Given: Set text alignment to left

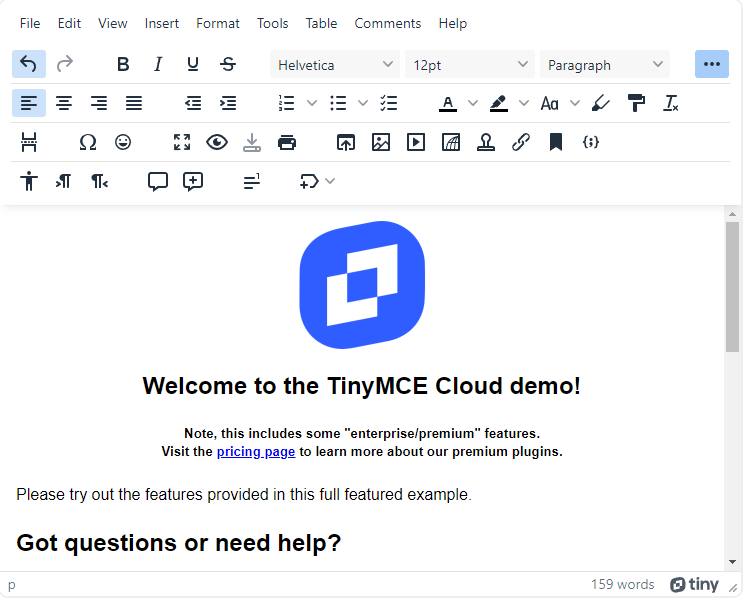Looking at the screenshot, I should [x=29, y=103].
